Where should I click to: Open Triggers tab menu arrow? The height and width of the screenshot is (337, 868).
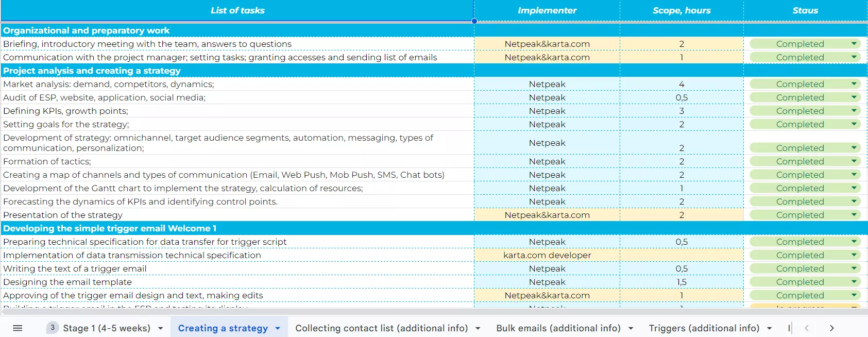tap(770, 328)
